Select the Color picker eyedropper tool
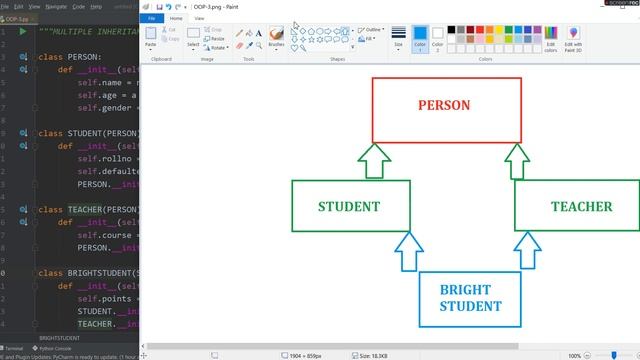The image size is (640, 360). pos(249,46)
